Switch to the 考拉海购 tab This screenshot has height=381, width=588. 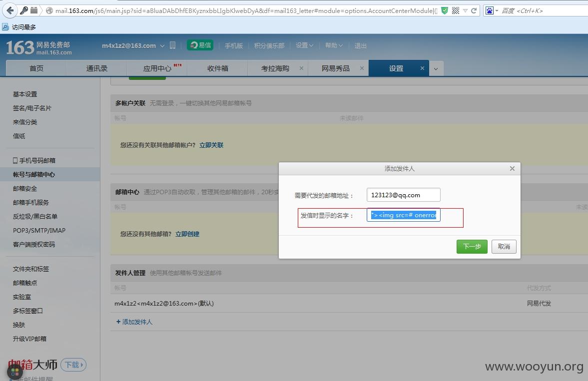(275, 68)
